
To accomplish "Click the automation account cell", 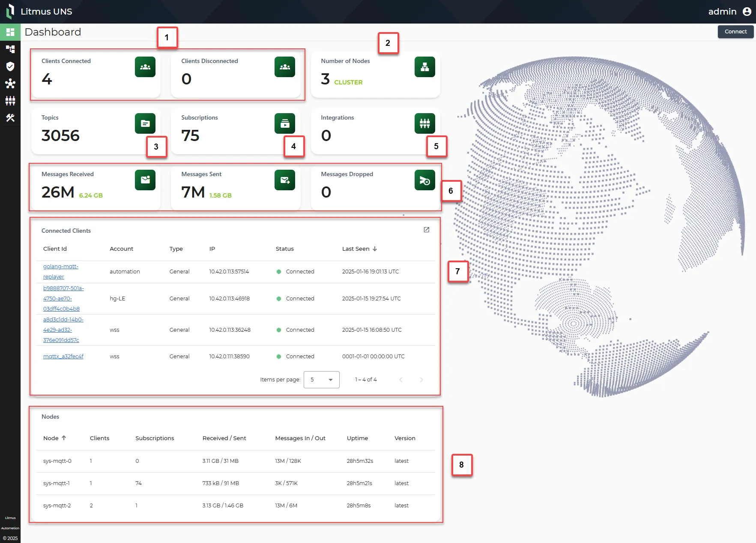I will (125, 272).
